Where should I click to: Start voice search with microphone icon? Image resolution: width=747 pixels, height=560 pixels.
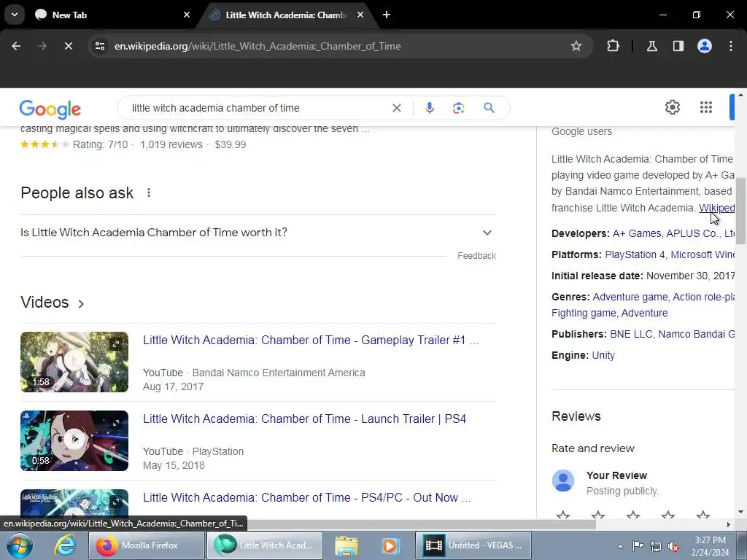(x=429, y=108)
